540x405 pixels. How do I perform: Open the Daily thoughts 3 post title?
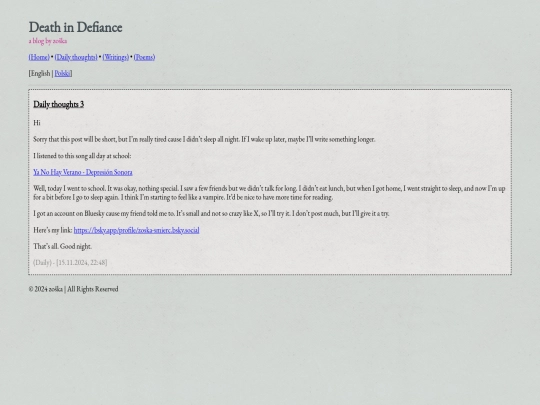(59, 104)
